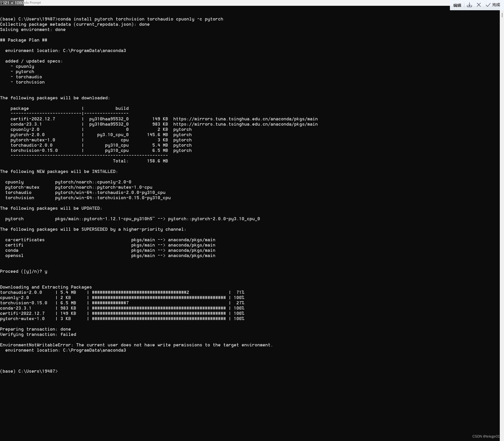504x441 pixels.
Task: Click torchaudio-2.0.0 progress bar at 71%
Action: pos(159,292)
